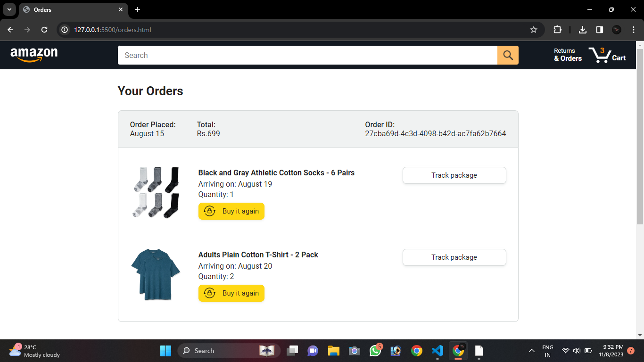The image size is (644, 362).
Task: Launch Visual Studio Code from the taskbar
Action: pyautogui.click(x=438, y=351)
